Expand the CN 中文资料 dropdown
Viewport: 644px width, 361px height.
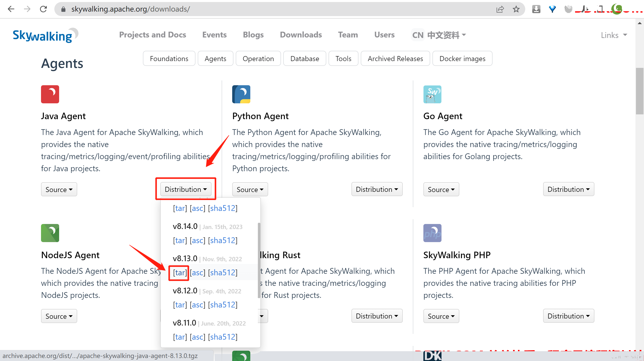[439, 35]
